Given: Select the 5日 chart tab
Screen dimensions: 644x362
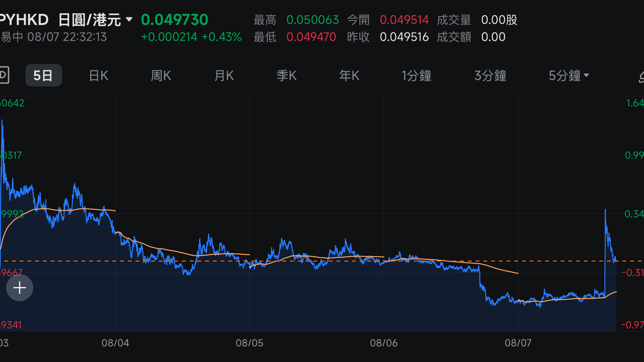Looking at the screenshot, I should (x=43, y=75).
